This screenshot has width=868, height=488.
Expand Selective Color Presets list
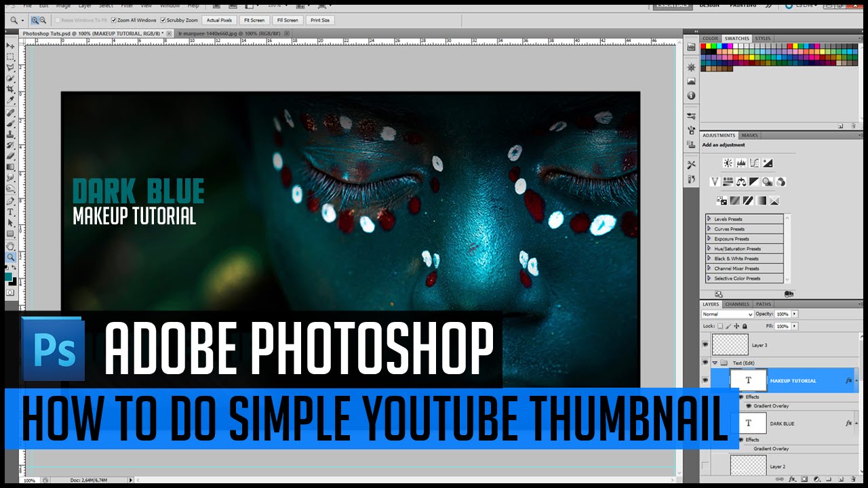709,279
